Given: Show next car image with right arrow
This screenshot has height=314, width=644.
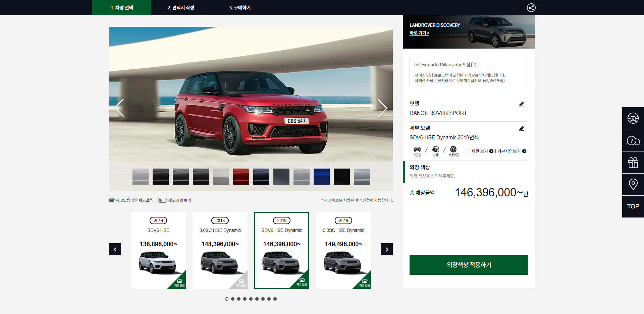Looking at the screenshot, I should (382, 108).
